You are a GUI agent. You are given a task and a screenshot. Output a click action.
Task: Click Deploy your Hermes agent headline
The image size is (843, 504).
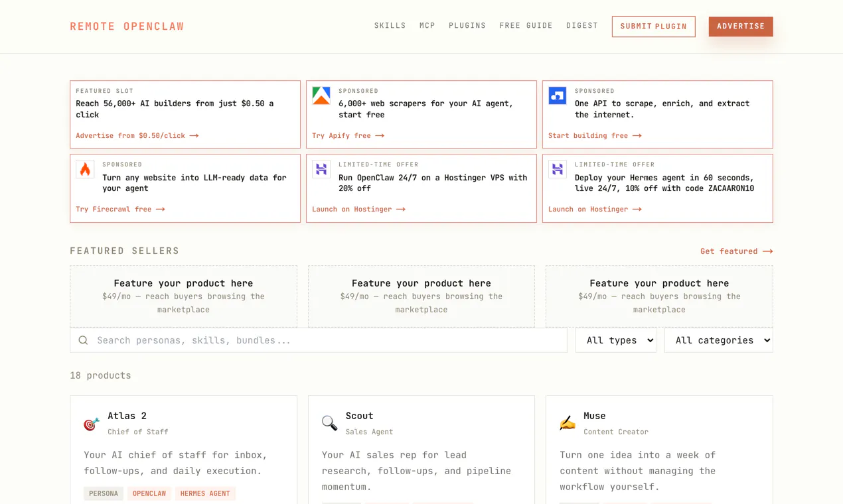click(664, 183)
